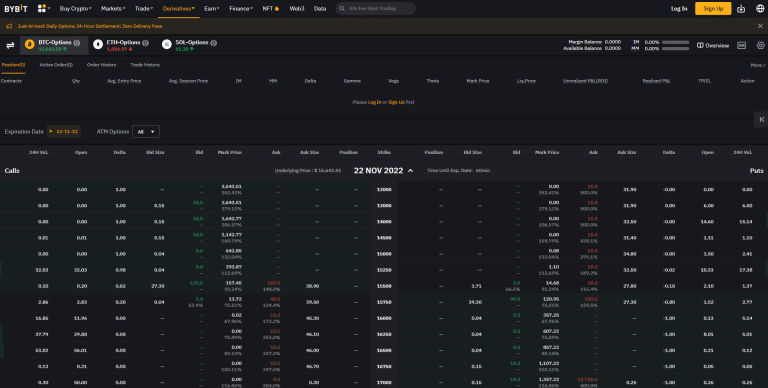Switch to the Trade History tab

[145, 65]
